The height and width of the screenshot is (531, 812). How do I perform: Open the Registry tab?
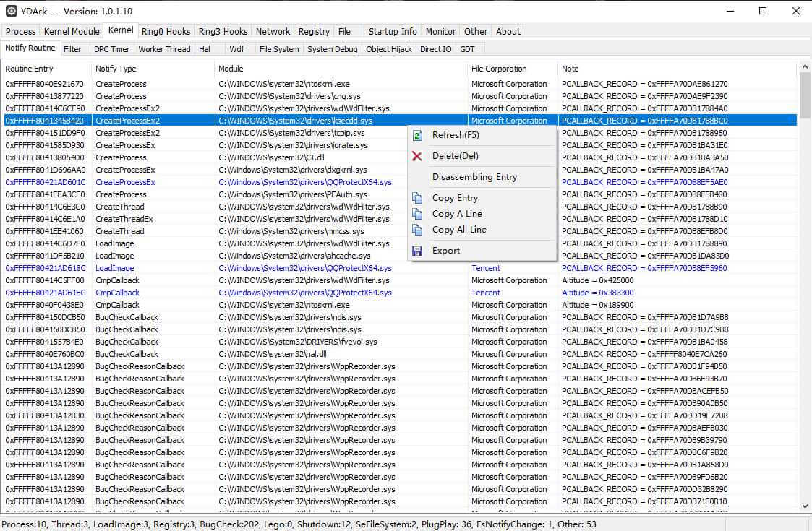tap(314, 32)
